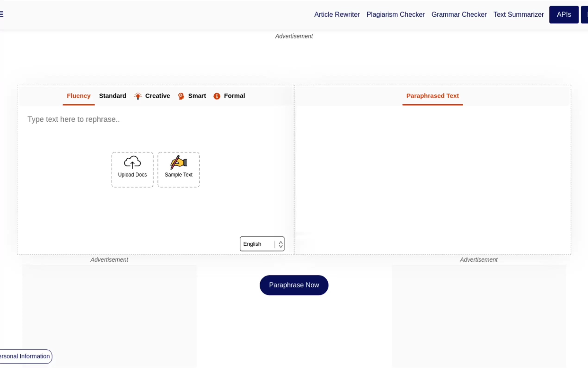
Task: Switch to the Fluency mode tab
Action: (78, 96)
